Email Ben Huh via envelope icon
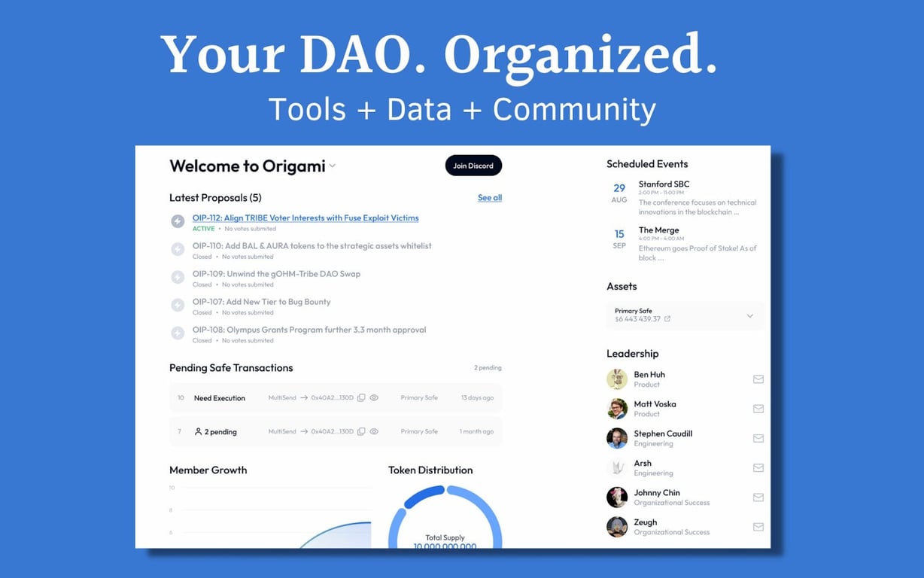 (758, 379)
